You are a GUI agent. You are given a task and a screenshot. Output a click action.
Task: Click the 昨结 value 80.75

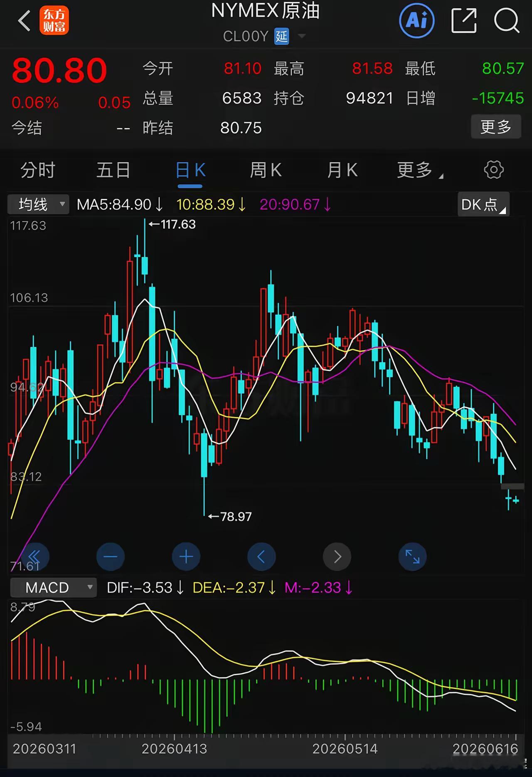click(241, 128)
